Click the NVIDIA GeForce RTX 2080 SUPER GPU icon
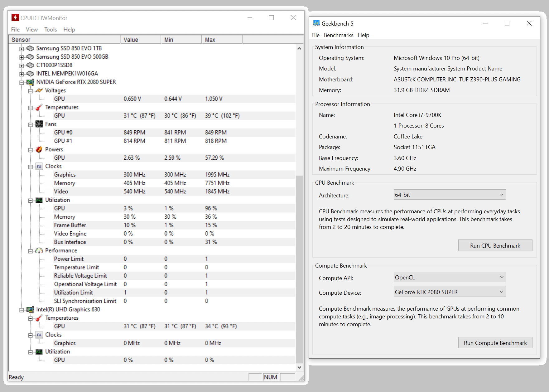The width and height of the screenshot is (549, 392). [30, 82]
